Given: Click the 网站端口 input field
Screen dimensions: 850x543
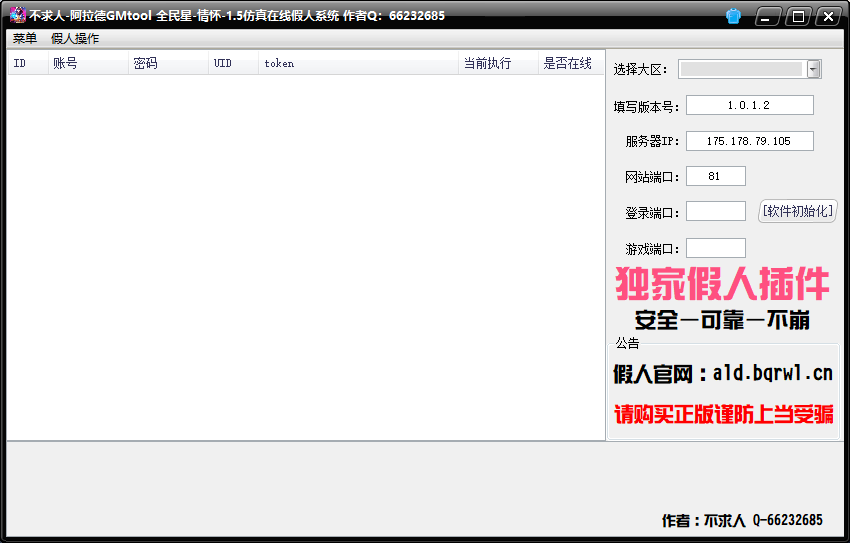Looking at the screenshot, I should point(716,176).
